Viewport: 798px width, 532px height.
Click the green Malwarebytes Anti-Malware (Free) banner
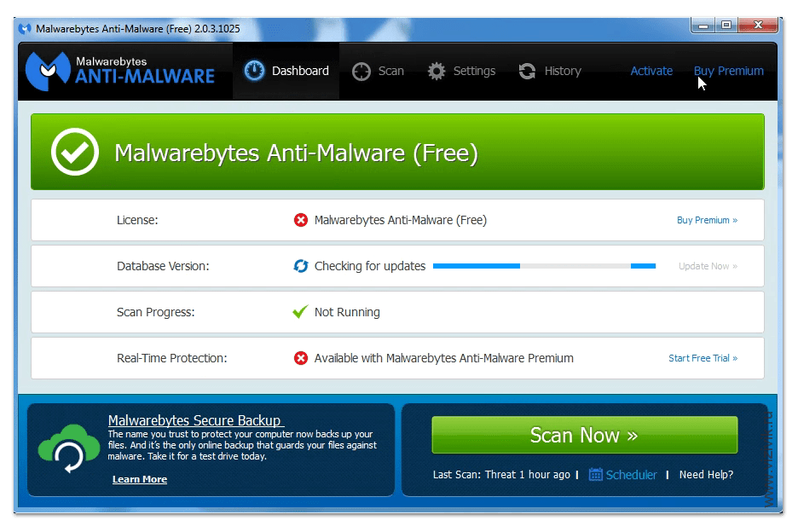click(x=397, y=152)
